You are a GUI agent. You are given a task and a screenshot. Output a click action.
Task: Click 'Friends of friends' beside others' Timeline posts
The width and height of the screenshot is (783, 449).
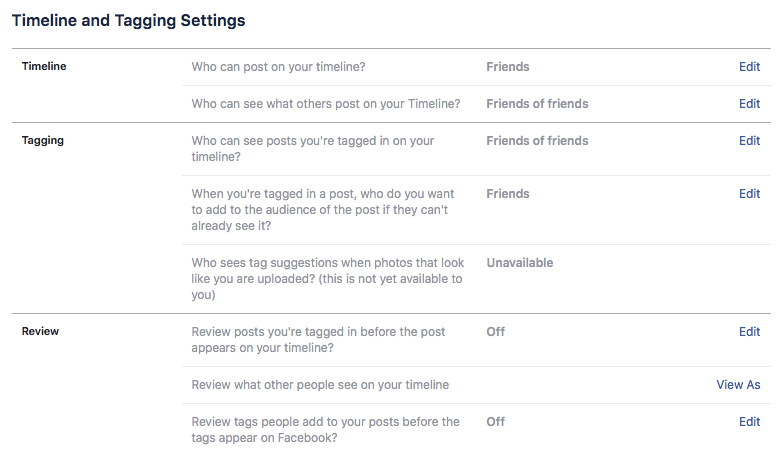click(537, 104)
